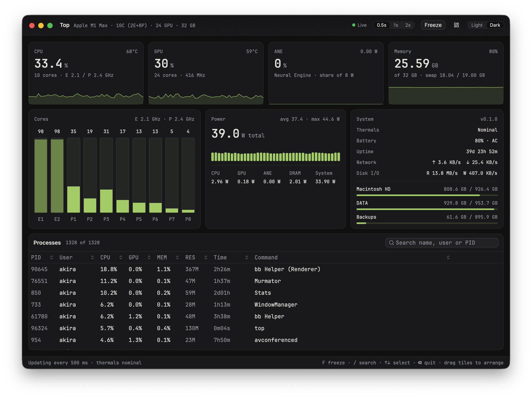
Task: Click the CPU column header label
Action: click(x=105, y=257)
